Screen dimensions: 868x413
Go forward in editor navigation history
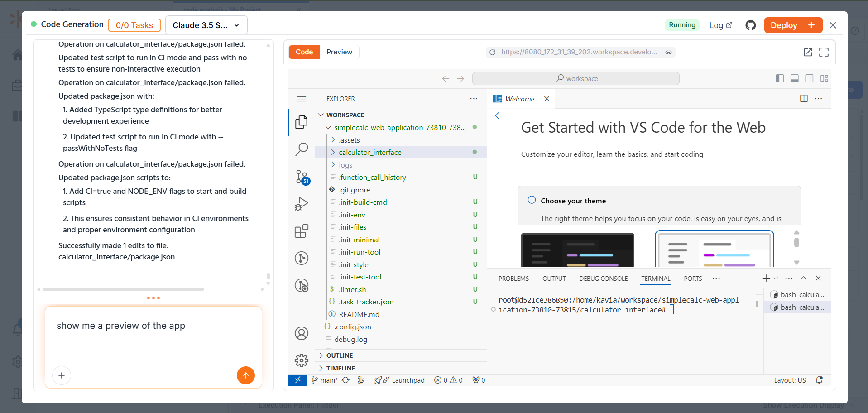pos(460,78)
